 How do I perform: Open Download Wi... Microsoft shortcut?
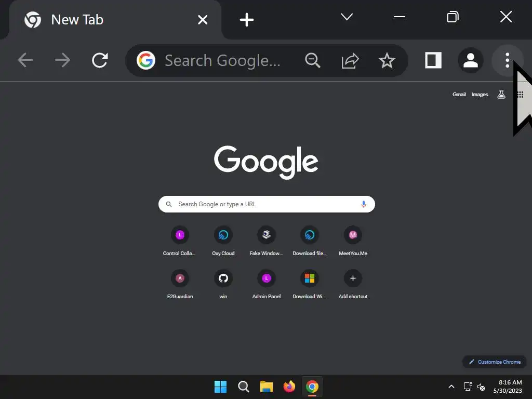310,284
